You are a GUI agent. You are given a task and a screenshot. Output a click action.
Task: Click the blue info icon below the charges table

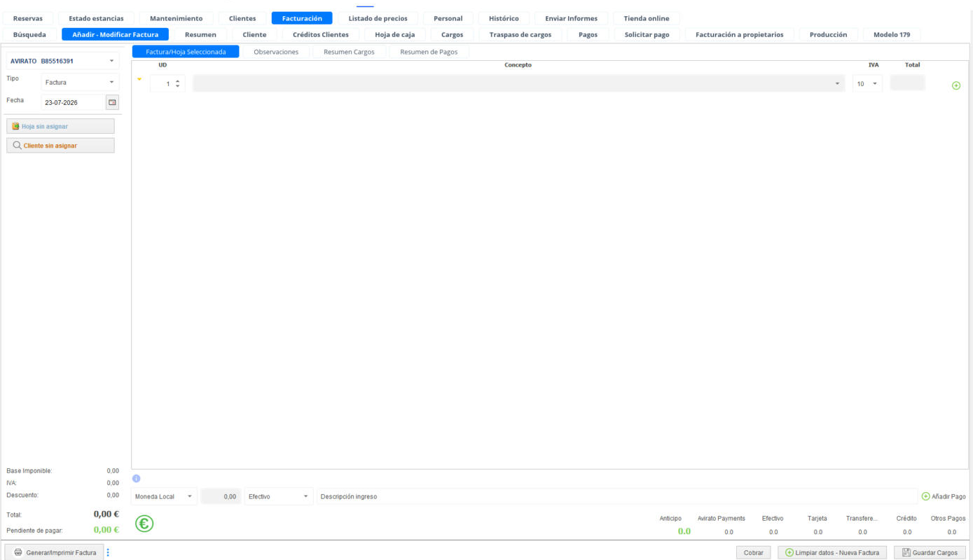(136, 479)
